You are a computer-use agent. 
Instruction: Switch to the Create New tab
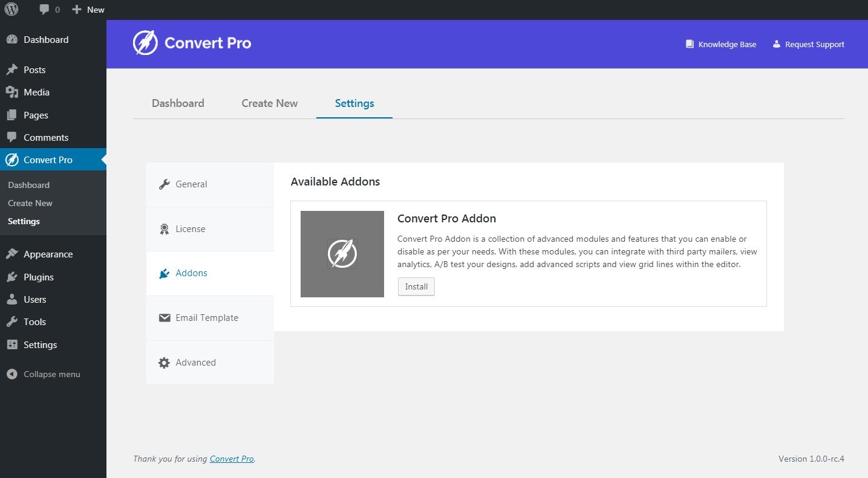270,103
